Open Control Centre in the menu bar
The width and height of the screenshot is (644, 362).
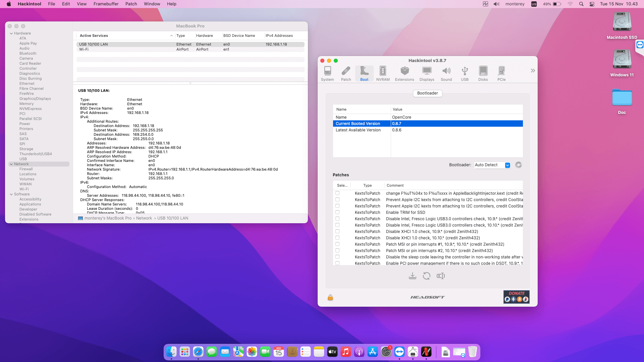592,4
